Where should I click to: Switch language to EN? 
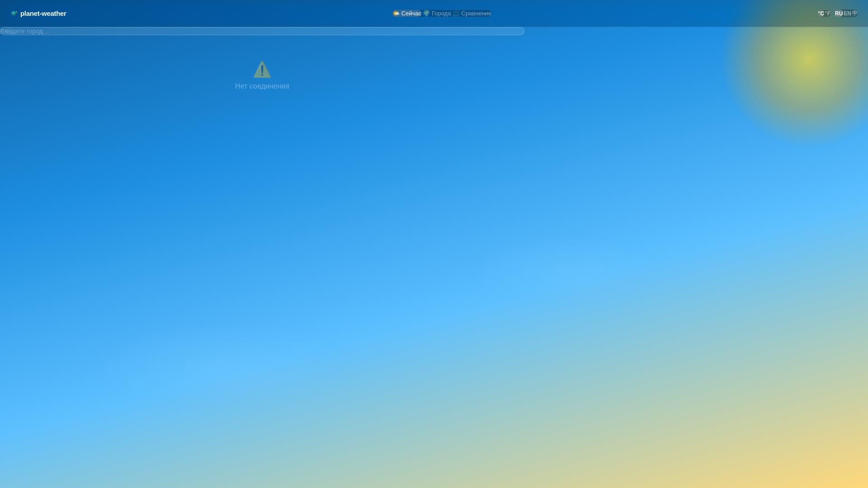point(847,14)
